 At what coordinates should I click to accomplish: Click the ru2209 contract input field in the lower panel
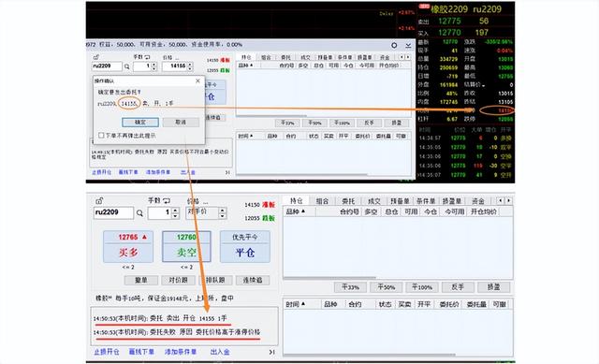pos(113,212)
